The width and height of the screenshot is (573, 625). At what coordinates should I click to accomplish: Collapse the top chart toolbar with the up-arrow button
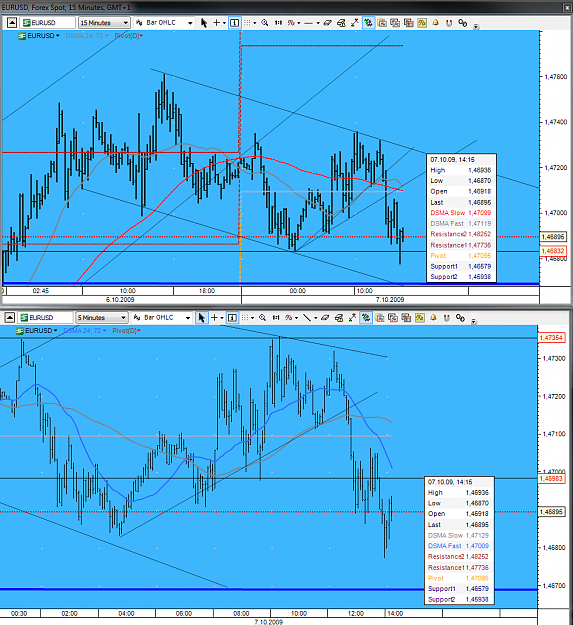coord(12,23)
